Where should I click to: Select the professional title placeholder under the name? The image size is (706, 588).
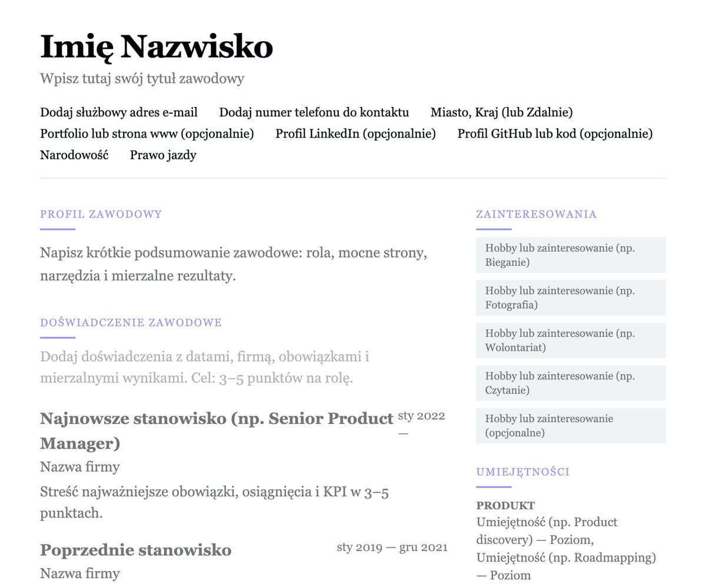pyautogui.click(x=142, y=78)
